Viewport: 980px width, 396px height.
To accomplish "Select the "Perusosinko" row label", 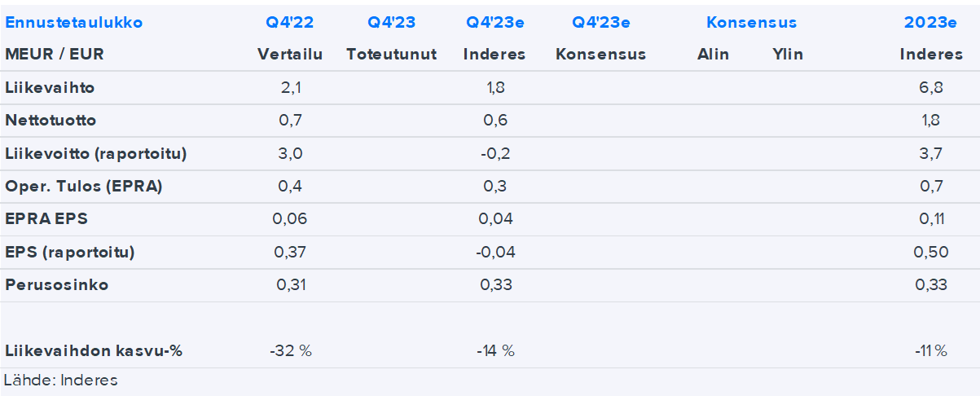I will 57,285.
